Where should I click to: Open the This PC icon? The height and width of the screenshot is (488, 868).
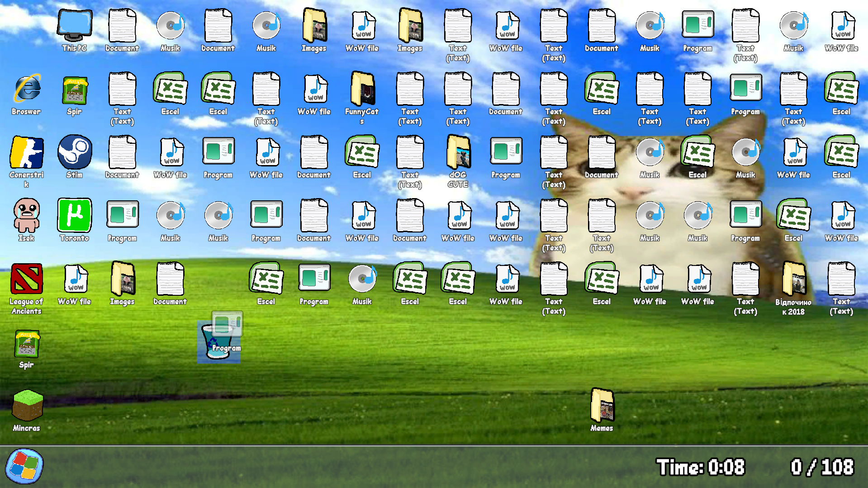[x=74, y=31]
